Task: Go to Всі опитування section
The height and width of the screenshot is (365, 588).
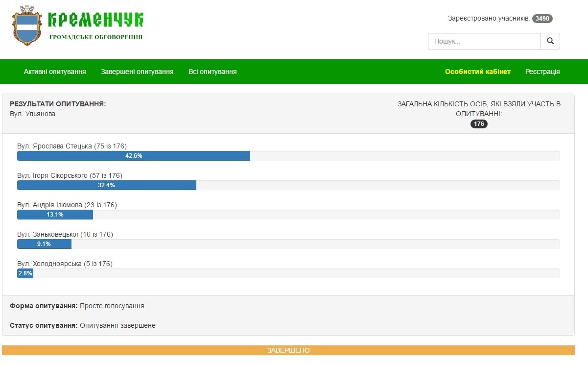Action: (x=212, y=72)
